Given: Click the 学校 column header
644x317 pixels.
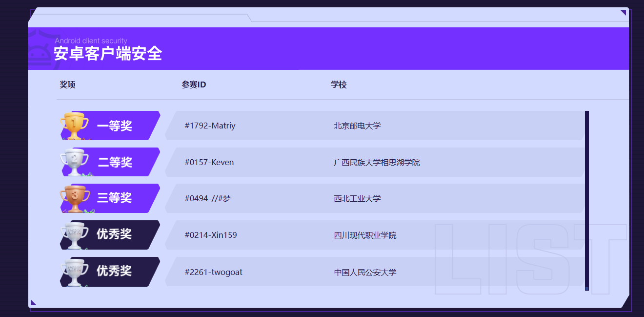Looking at the screenshot, I should pyautogui.click(x=339, y=85).
